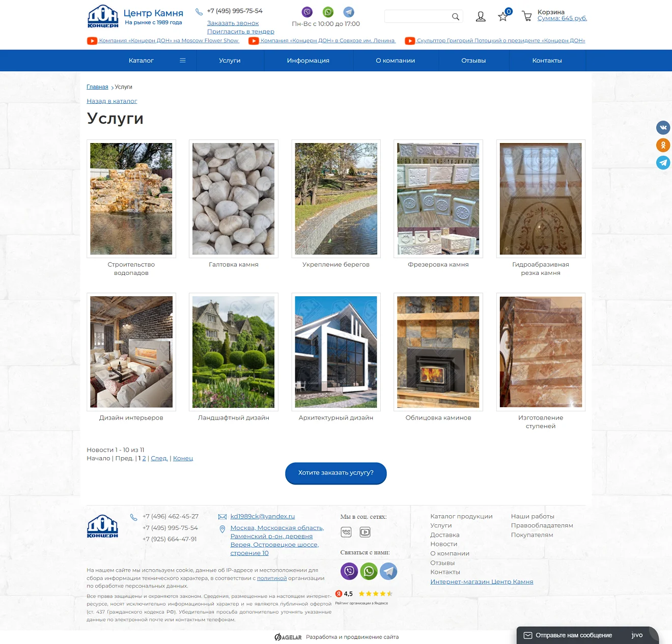
Task: Contact via the footer Telegram icon
Action: coord(388,571)
